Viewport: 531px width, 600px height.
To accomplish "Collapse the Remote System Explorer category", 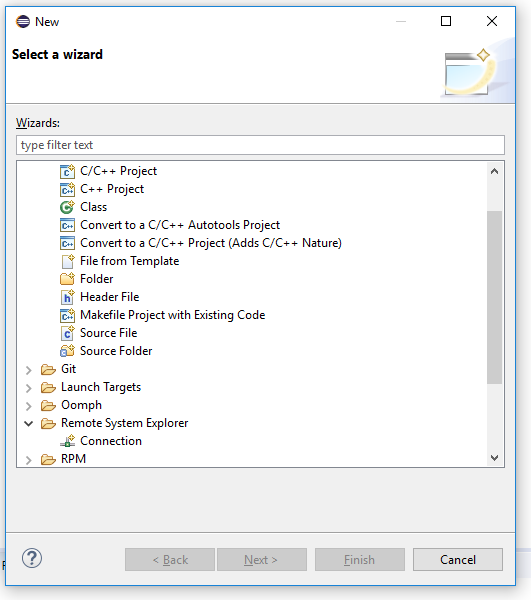I will tap(29, 423).
